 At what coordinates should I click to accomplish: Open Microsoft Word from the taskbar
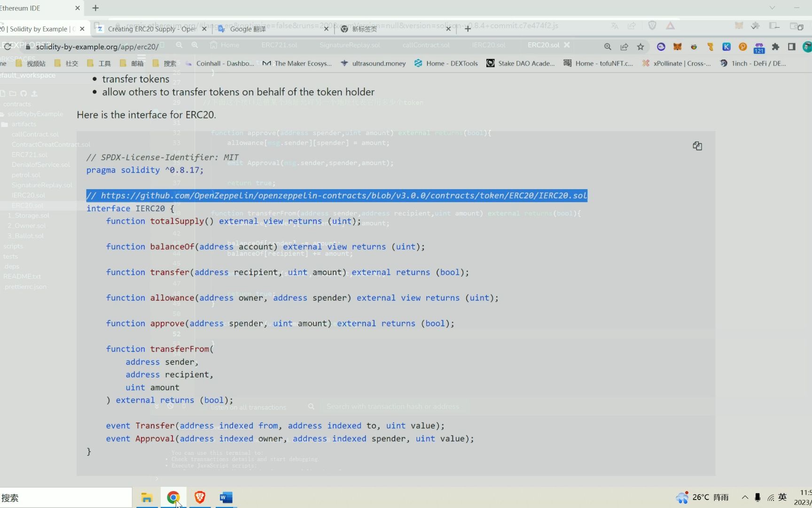226,498
